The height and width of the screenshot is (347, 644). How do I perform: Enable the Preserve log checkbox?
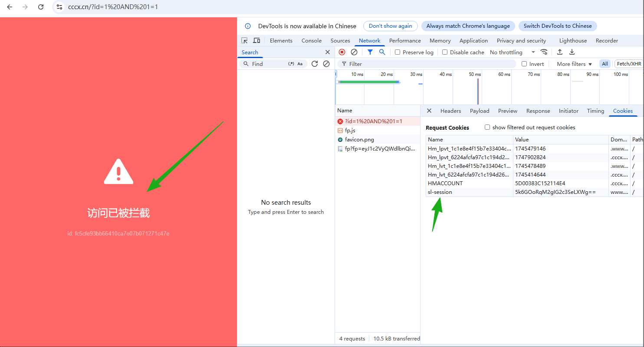point(398,52)
